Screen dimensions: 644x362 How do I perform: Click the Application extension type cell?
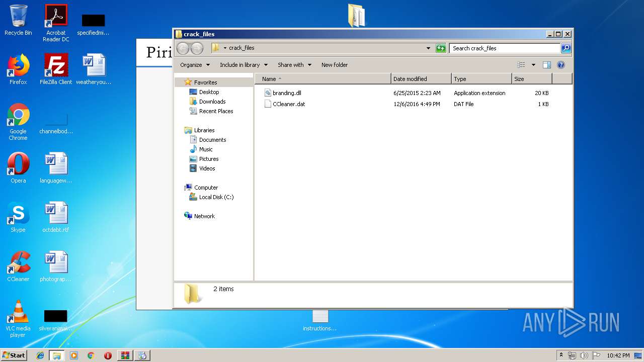point(479,93)
